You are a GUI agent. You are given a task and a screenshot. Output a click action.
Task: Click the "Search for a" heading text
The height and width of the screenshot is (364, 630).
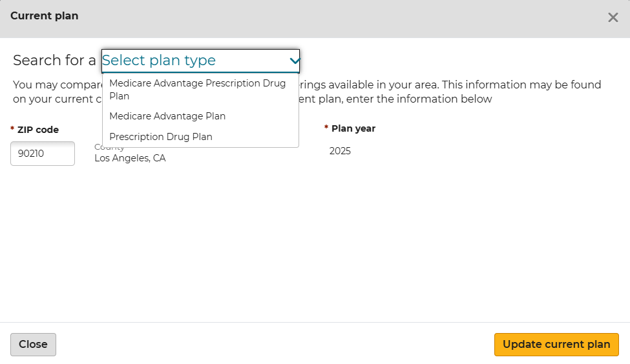(54, 61)
